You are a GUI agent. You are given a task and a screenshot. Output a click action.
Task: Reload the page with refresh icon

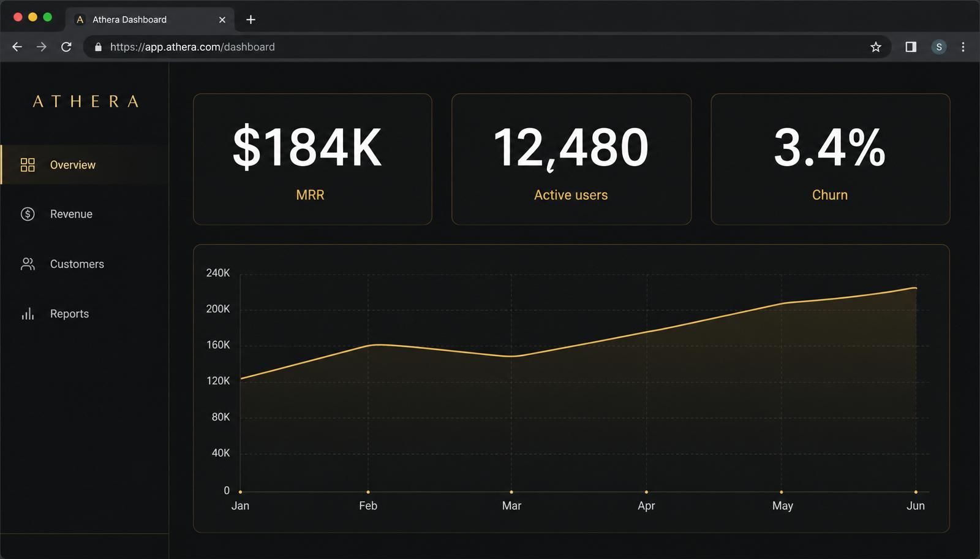click(66, 47)
